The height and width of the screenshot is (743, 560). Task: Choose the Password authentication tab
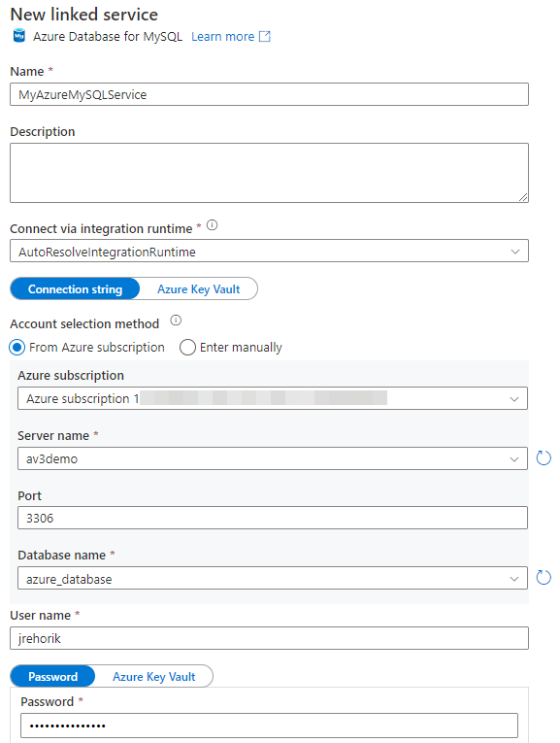pyautogui.click(x=52, y=677)
